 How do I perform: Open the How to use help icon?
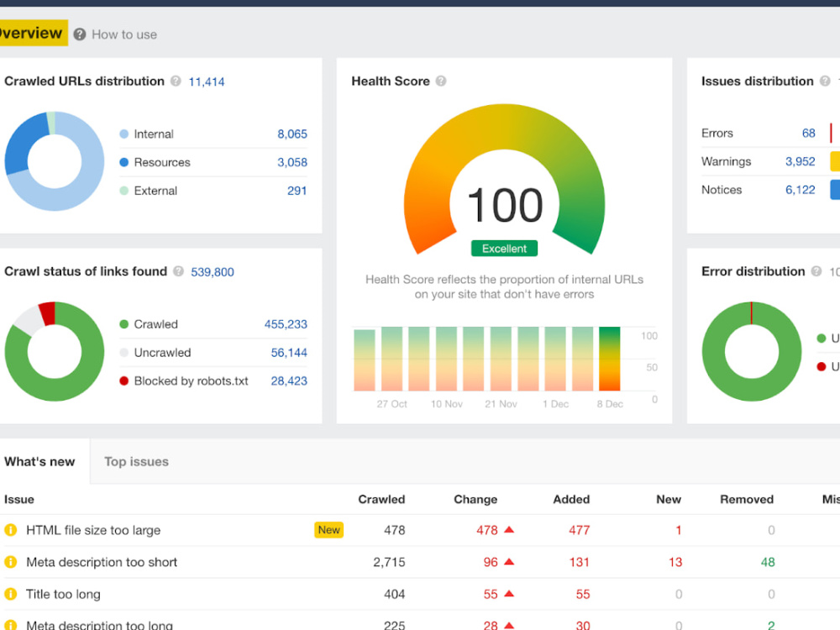(80, 34)
